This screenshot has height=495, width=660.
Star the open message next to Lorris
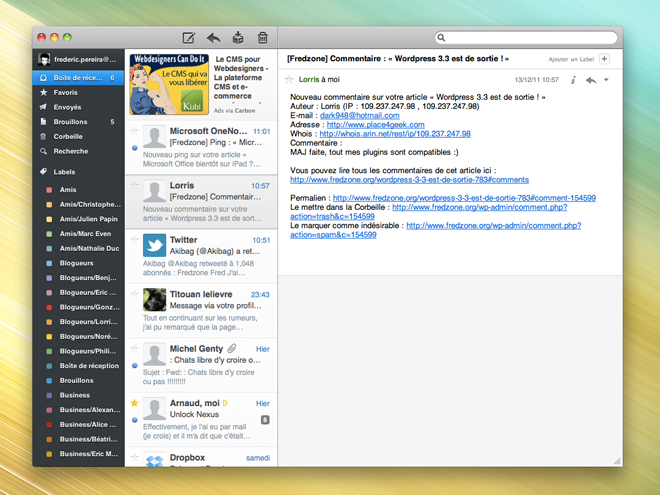[x=289, y=79]
